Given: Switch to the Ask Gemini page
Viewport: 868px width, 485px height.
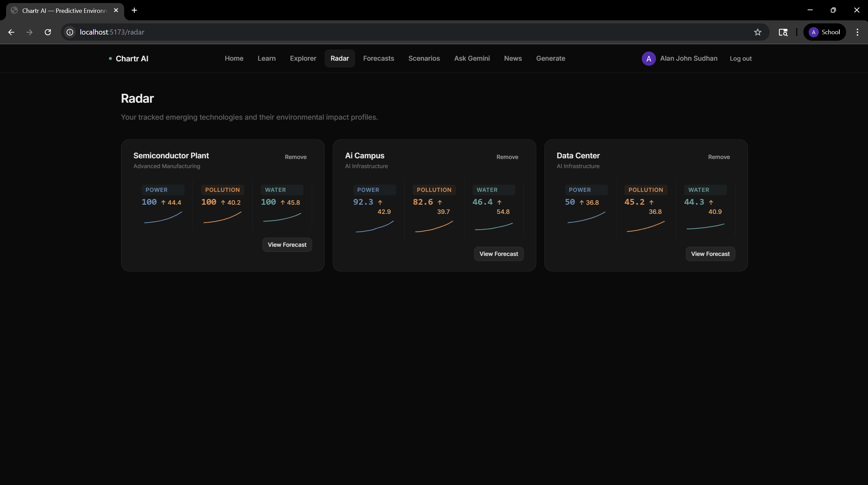Looking at the screenshot, I should click(472, 58).
